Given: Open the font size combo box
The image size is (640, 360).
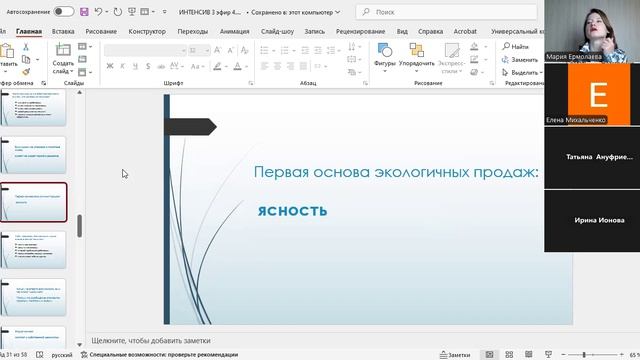Looking at the screenshot, I should pyautogui.click(x=200, y=50).
